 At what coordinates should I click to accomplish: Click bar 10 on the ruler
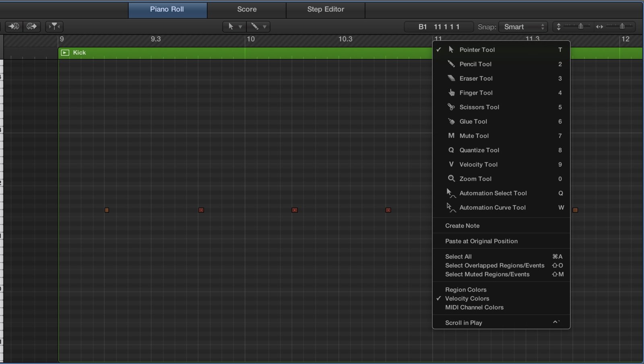click(251, 39)
